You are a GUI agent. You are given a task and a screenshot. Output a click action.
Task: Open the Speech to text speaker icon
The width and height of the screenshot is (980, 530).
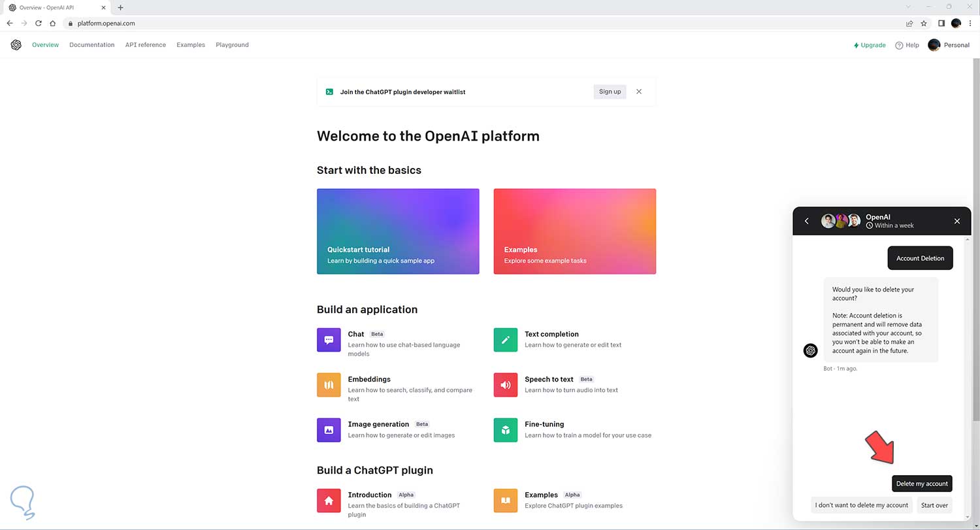pyautogui.click(x=506, y=385)
